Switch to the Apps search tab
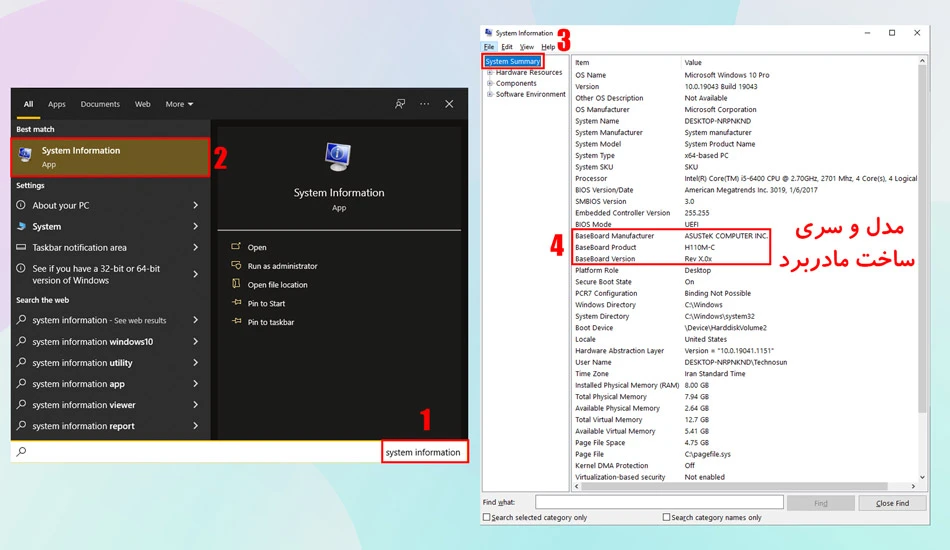The image size is (950, 550). [57, 104]
